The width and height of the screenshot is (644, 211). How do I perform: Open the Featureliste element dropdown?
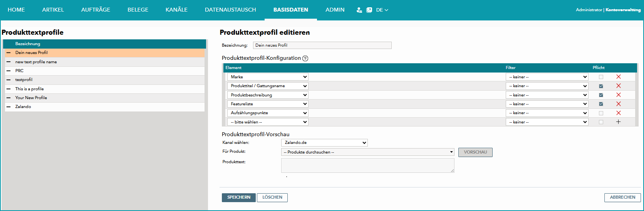click(x=268, y=104)
